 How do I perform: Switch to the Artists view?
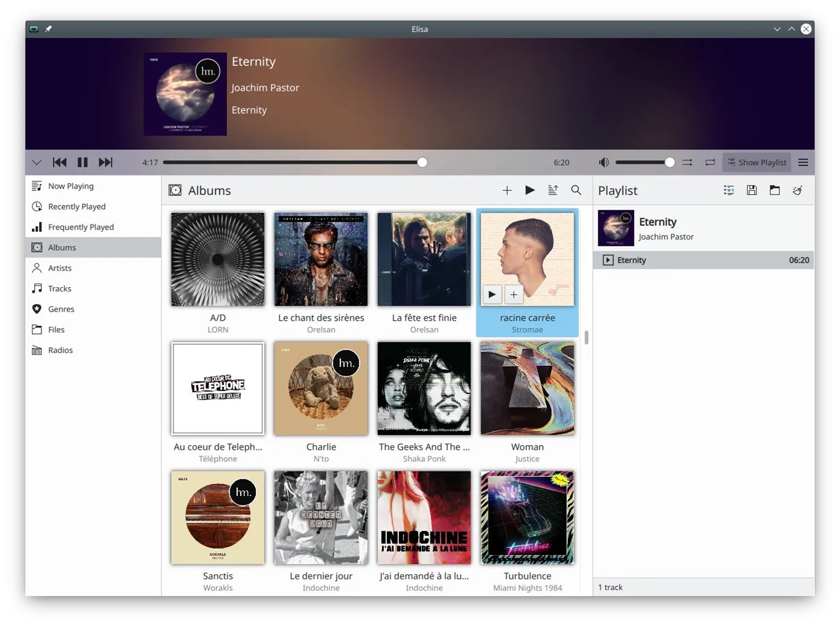[59, 268]
